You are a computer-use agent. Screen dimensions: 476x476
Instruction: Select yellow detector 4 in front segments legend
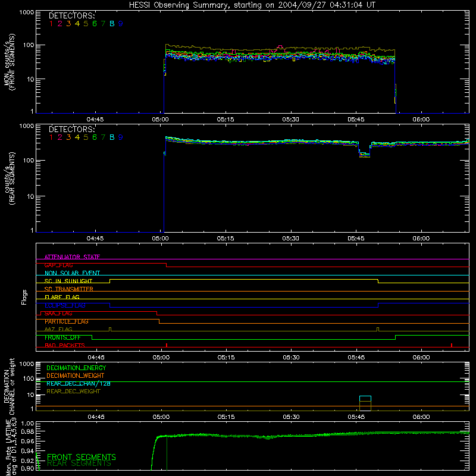click(77, 24)
